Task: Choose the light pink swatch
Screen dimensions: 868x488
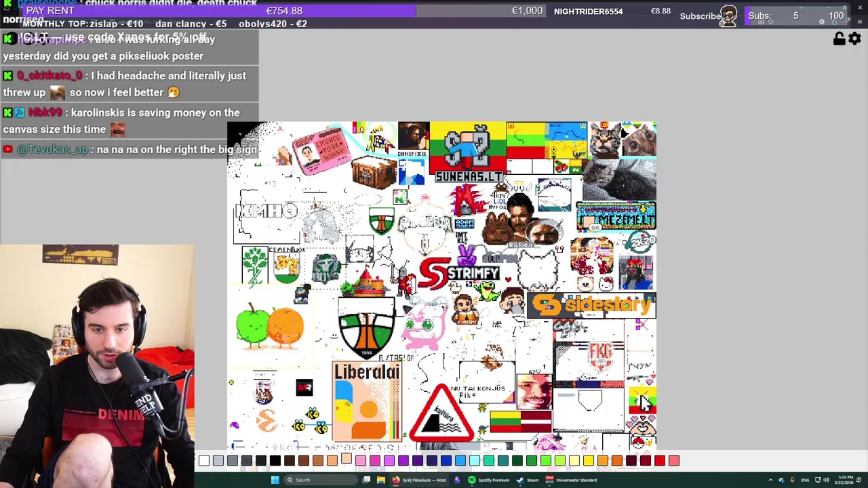Action: click(x=361, y=461)
